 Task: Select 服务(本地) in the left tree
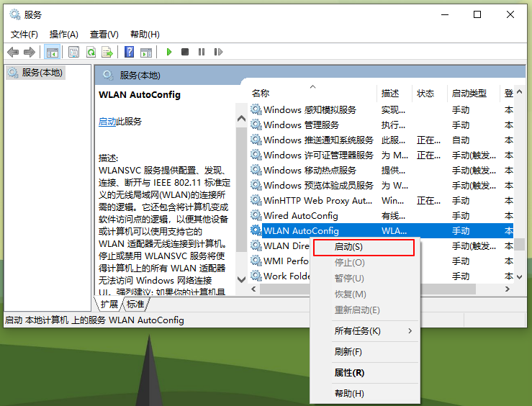tap(42, 73)
